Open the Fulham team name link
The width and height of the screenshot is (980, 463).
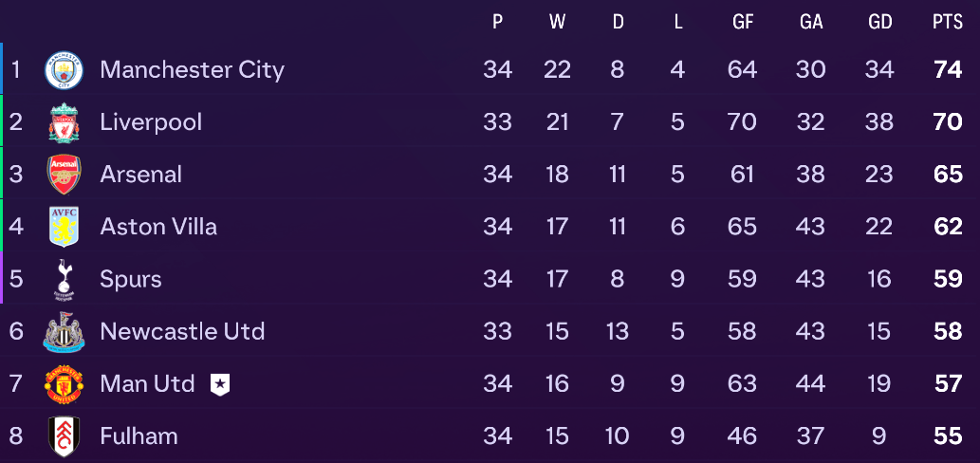coord(139,436)
